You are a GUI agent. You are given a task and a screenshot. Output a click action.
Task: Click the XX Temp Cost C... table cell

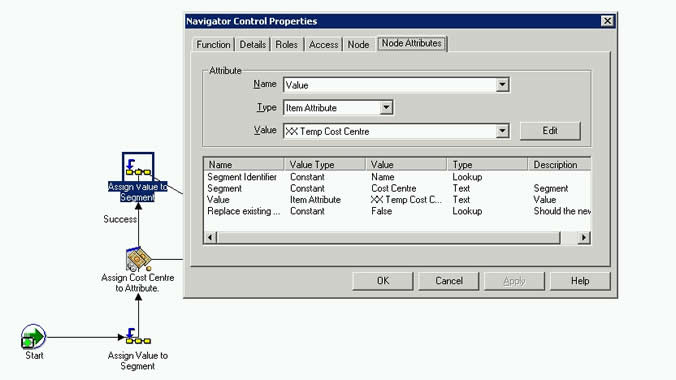[406, 200]
